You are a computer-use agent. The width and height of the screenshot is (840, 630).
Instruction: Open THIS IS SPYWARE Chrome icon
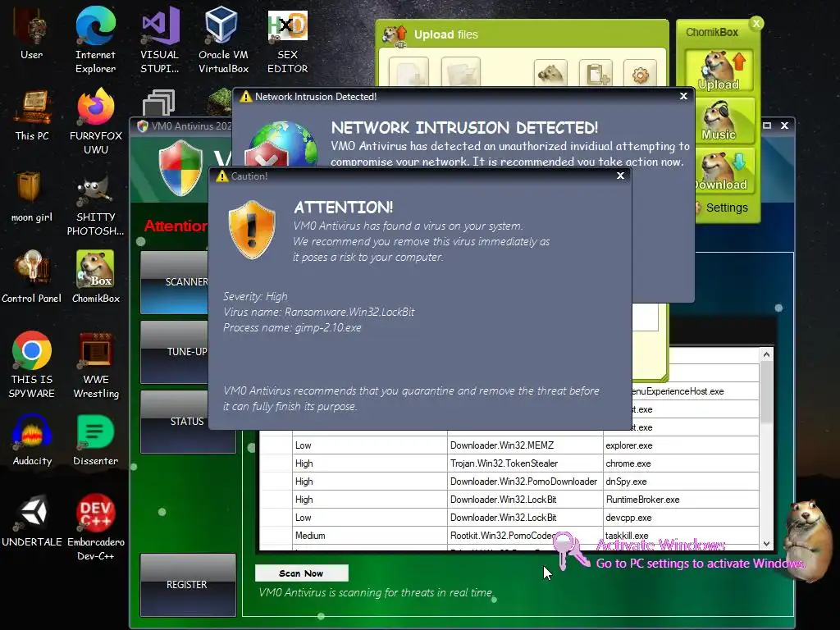[x=32, y=365]
